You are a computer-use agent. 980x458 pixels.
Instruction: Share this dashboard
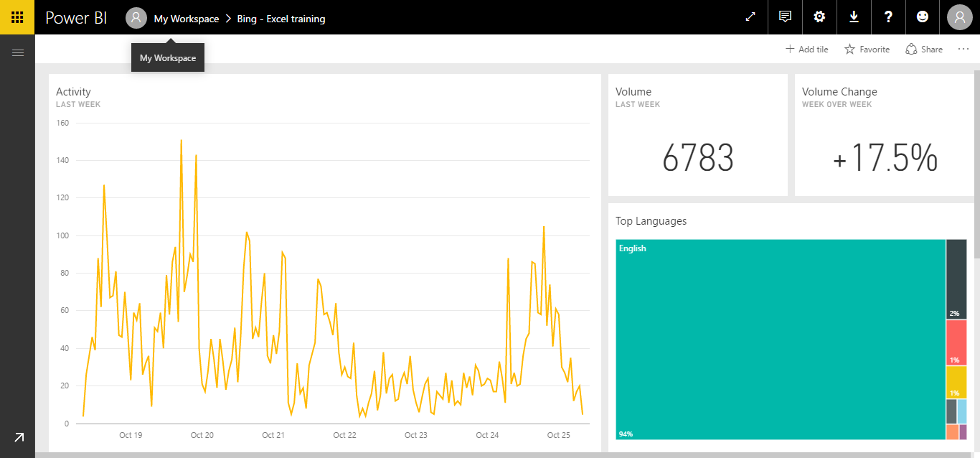point(924,49)
